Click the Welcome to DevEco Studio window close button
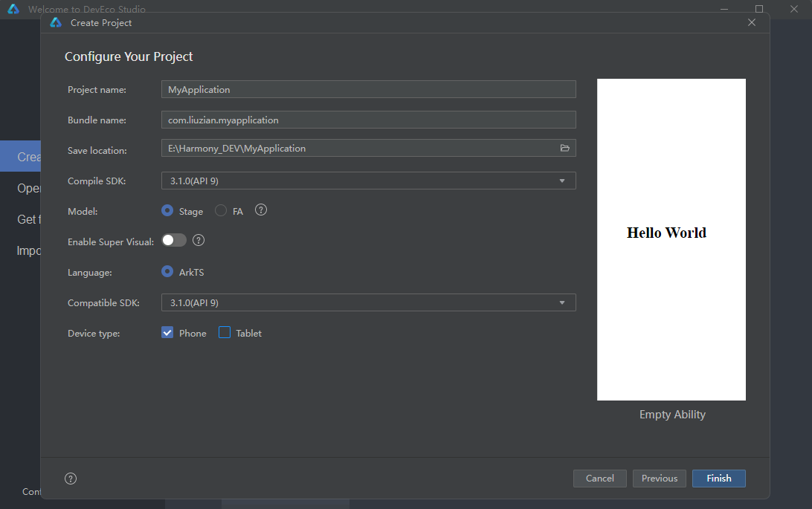 [794, 9]
